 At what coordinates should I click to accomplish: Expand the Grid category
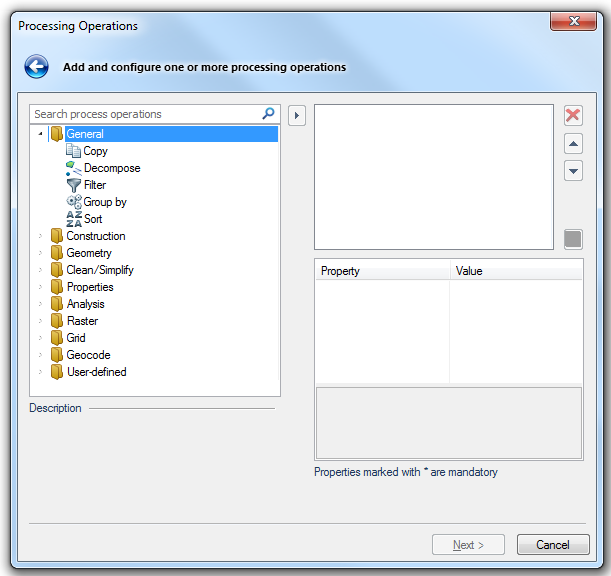click(40, 338)
